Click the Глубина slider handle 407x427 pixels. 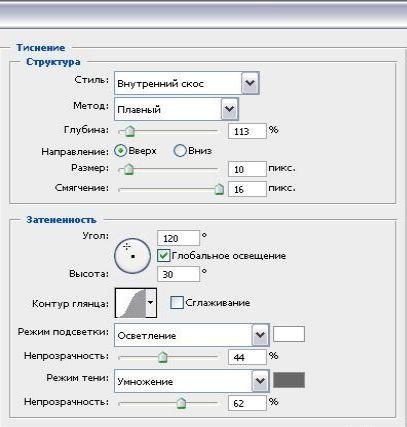129,131
